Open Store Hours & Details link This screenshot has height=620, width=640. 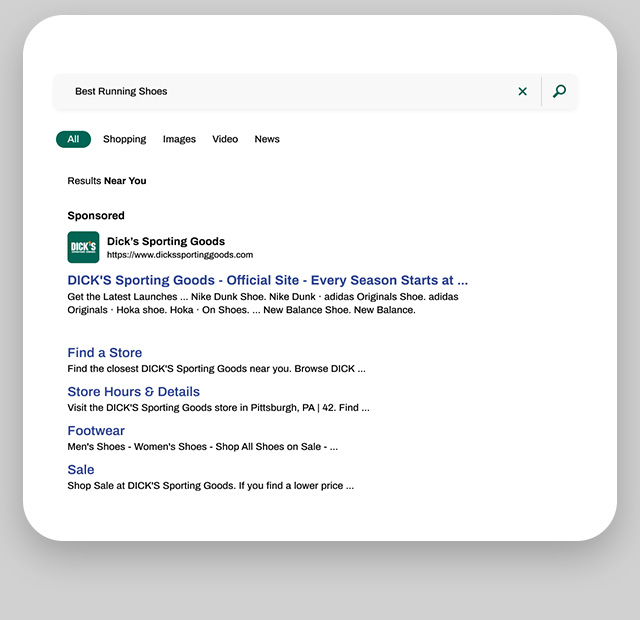[x=133, y=391]
